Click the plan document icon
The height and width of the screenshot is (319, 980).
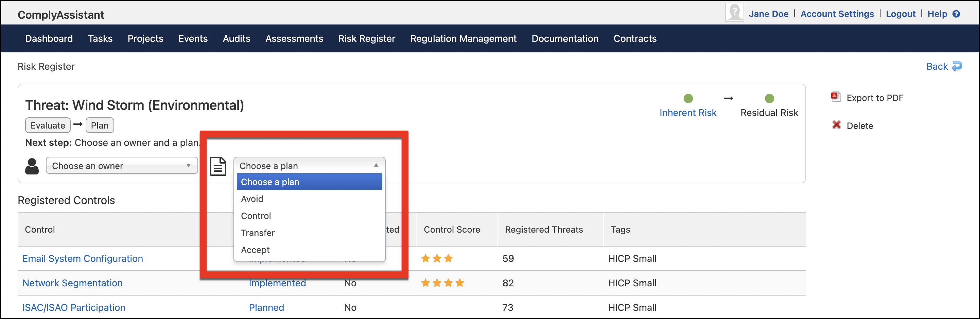pyautogui.click(x=218, y=166)
